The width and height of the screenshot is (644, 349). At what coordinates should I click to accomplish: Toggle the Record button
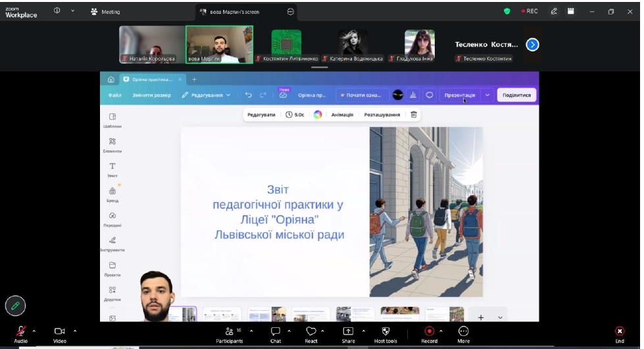(429, 335)
